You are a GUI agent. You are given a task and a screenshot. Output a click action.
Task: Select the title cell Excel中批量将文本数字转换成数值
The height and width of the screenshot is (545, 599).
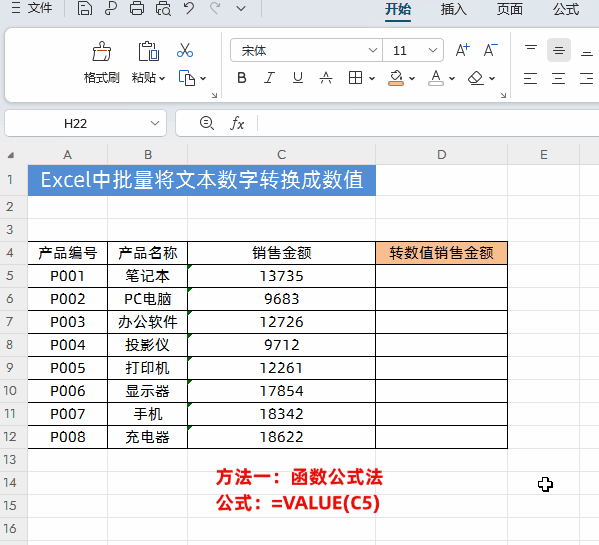click(x=202, y=180)
